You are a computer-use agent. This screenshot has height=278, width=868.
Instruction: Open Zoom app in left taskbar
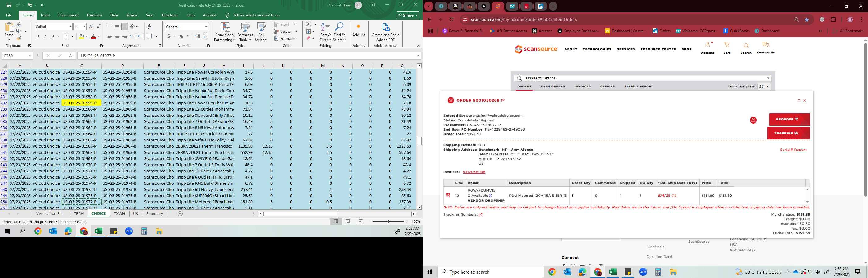(129, 231)
